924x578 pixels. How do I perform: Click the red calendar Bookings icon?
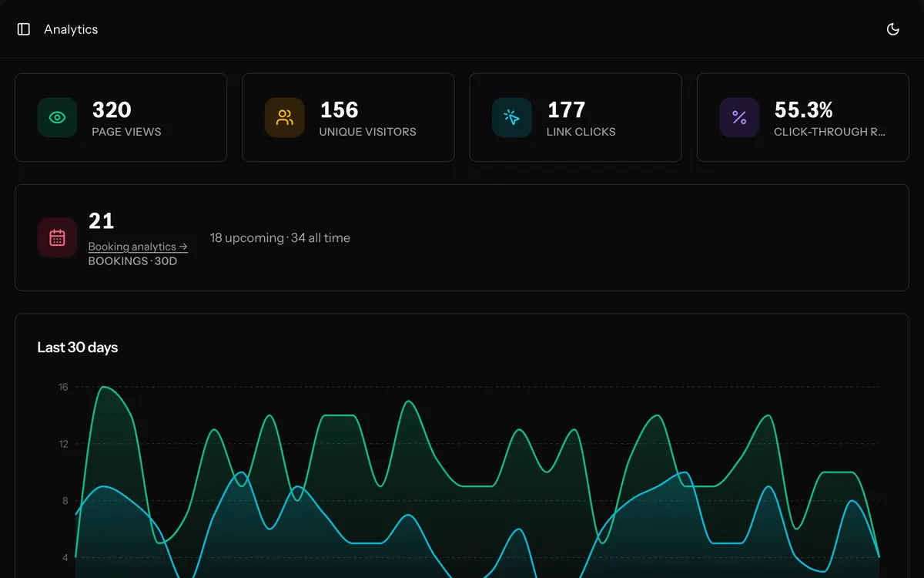[x=57, y=237]
